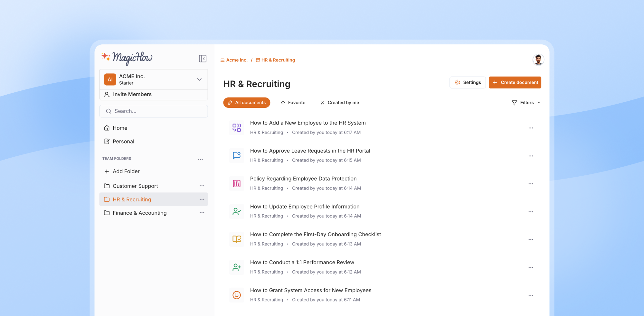
Task: Click 'Created by you today at 6:11 AM'
Action: 326,300
